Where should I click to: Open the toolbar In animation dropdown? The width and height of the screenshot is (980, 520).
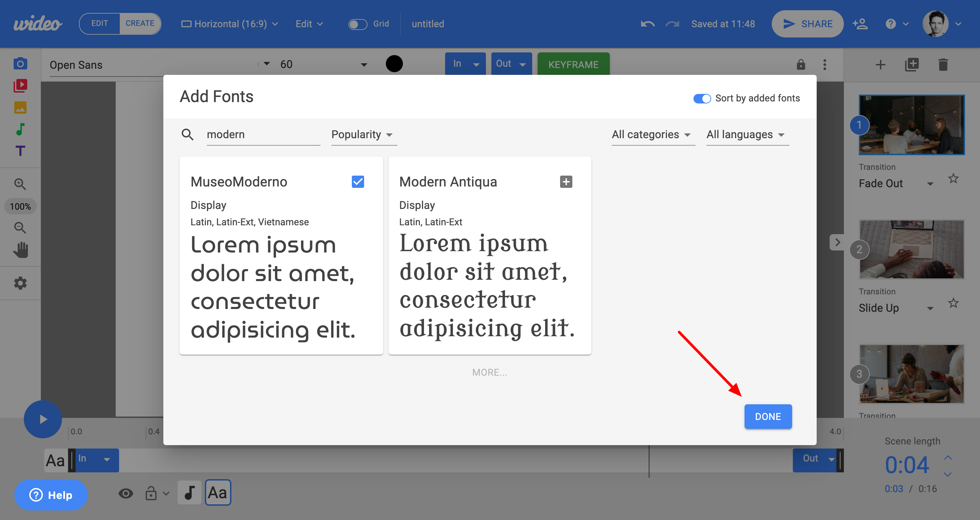465,64
